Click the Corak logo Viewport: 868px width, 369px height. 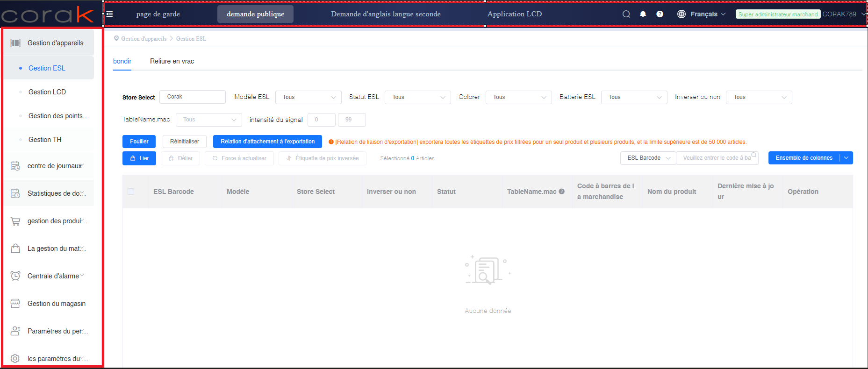point(47,14)
